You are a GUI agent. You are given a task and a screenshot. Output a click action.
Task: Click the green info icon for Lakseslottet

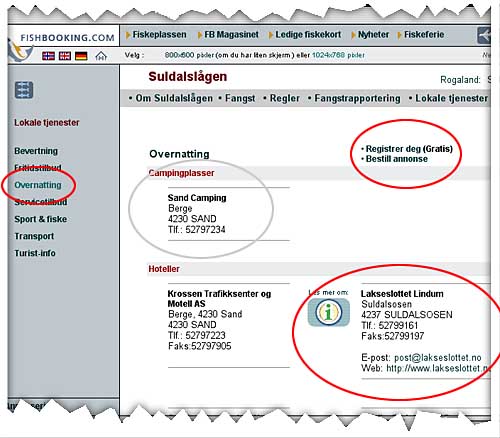(329, 312)
